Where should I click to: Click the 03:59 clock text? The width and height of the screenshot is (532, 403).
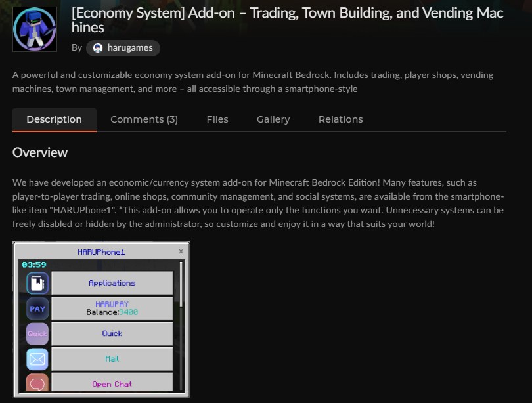coord(34,265)
